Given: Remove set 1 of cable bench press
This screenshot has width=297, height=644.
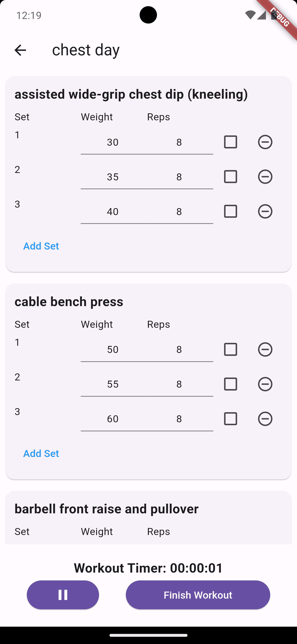Looking at the screenshot, I should point(265,349).
